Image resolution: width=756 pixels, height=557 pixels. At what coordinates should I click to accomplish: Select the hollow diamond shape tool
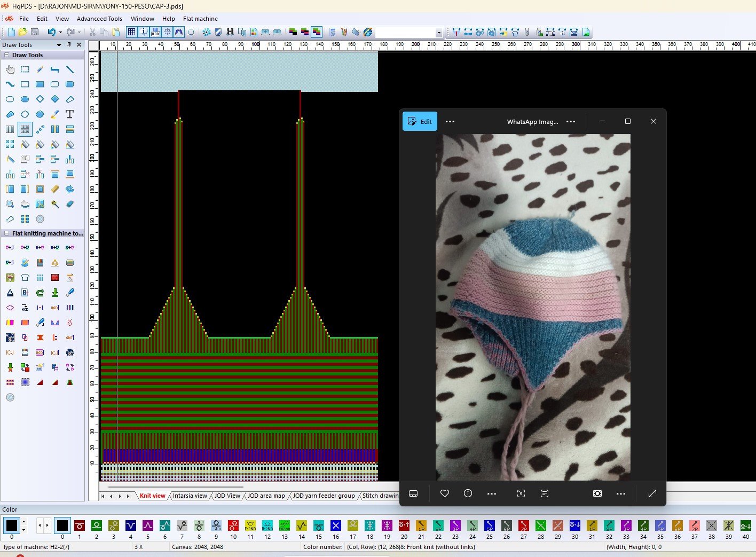click(x=40, y=99)
